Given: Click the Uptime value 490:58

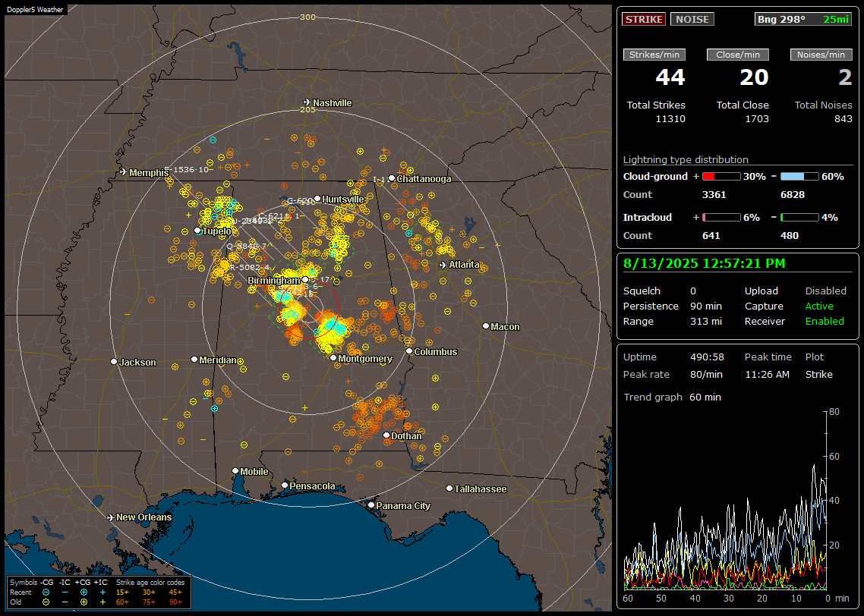Looking at the screenshot, I should (707, 357).
